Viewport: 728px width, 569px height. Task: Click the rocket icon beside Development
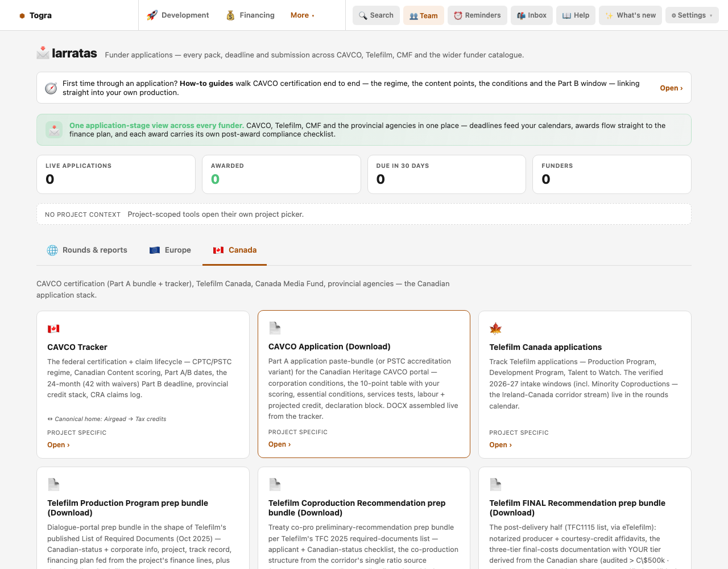pos(152,15)
